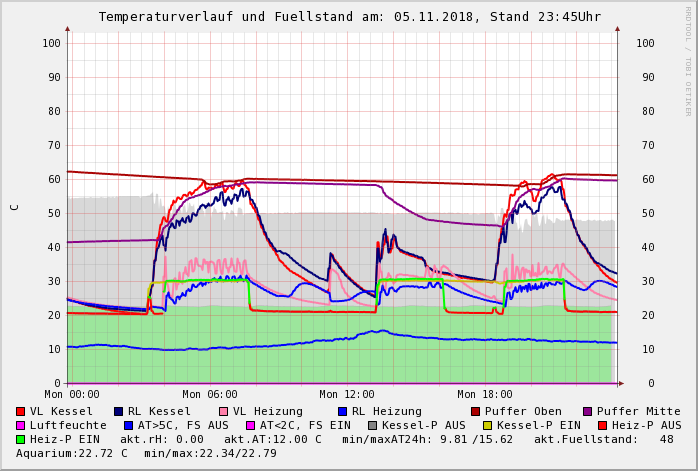Click the dark blue RL Kessel swatch
The width and height of the screenshot is (698, 471).
(x=119, y=411)
